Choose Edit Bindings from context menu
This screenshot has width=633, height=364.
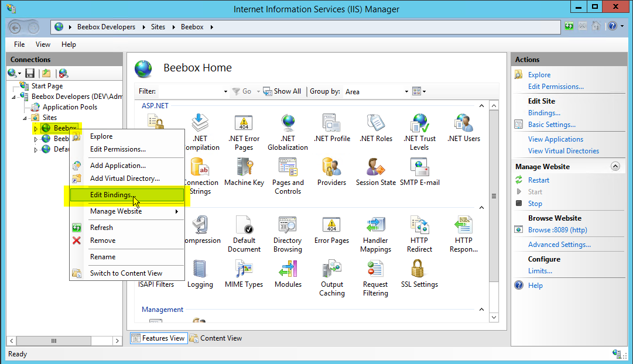(x=112, y=195)
